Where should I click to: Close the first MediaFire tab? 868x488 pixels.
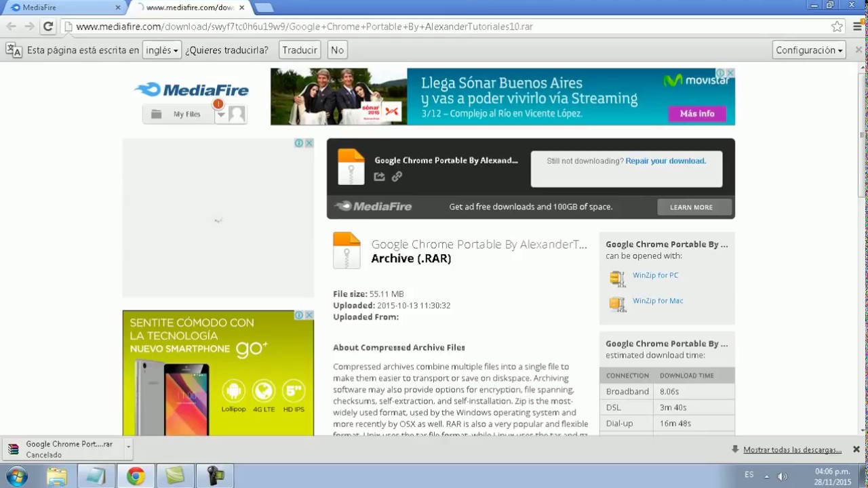[x=117, y=7]
